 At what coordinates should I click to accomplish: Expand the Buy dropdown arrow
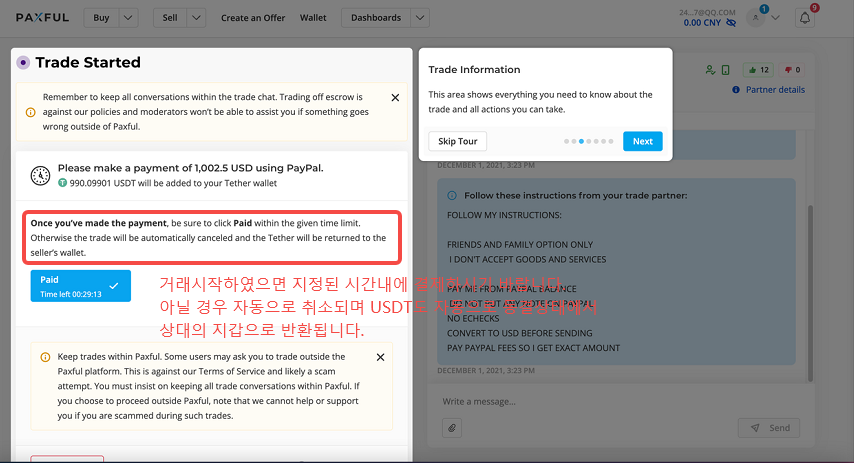pos(128,17)
